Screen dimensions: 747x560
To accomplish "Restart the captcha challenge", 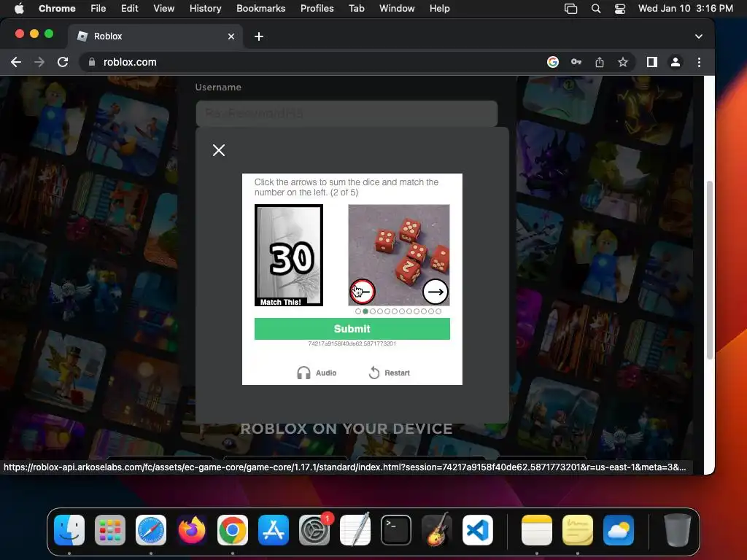I will pyautogui.click(x=390, y=373).
